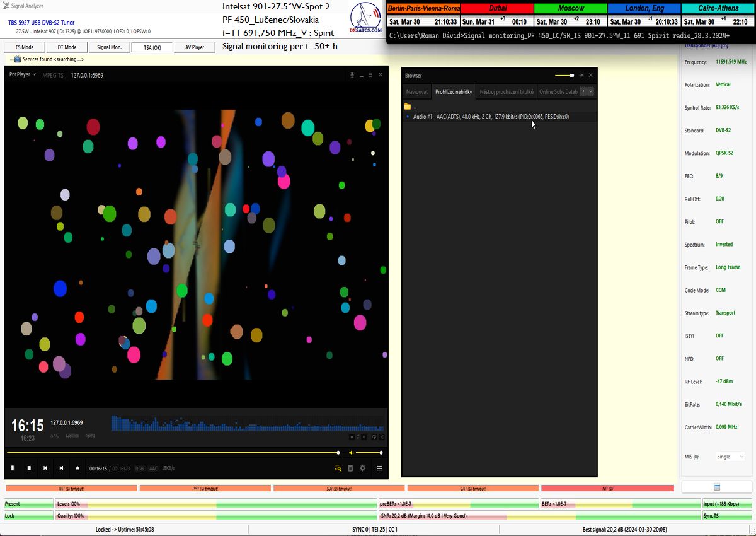Mute audio via the speaker icon
This screenshot has height=536, width=756.
pyautogui.click(x=352, y=453)
